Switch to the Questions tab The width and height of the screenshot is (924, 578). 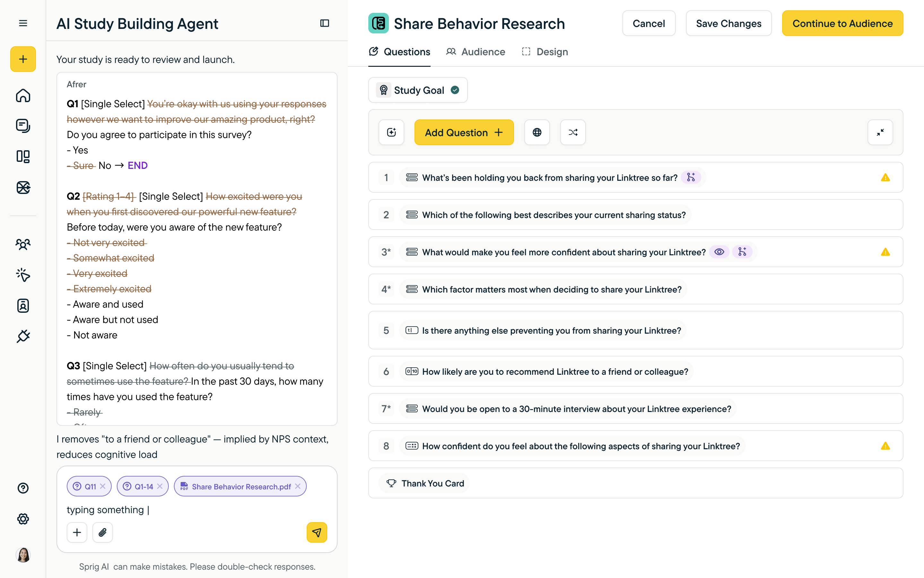point(399,52)
